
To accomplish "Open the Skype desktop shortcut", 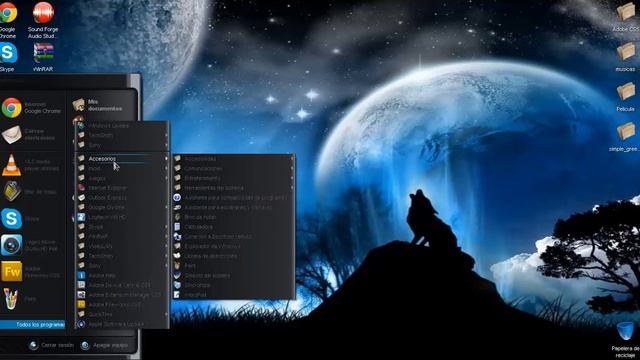I will coord(8,57).
